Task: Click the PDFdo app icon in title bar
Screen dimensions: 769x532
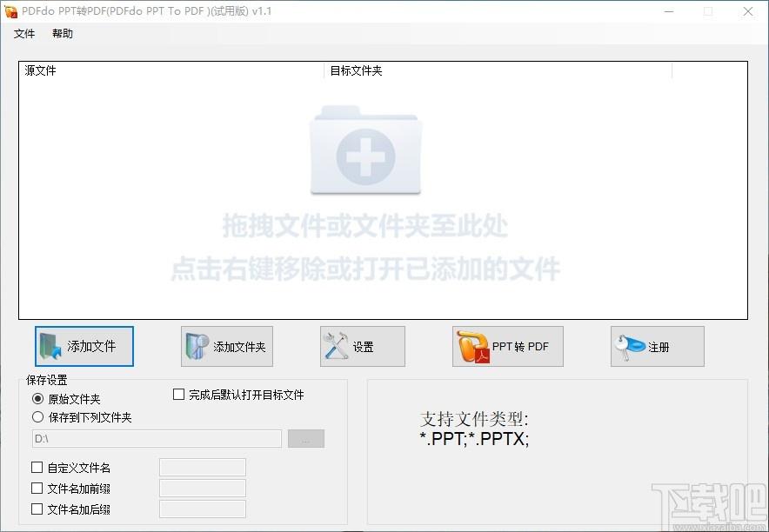Action: (10, 11)
